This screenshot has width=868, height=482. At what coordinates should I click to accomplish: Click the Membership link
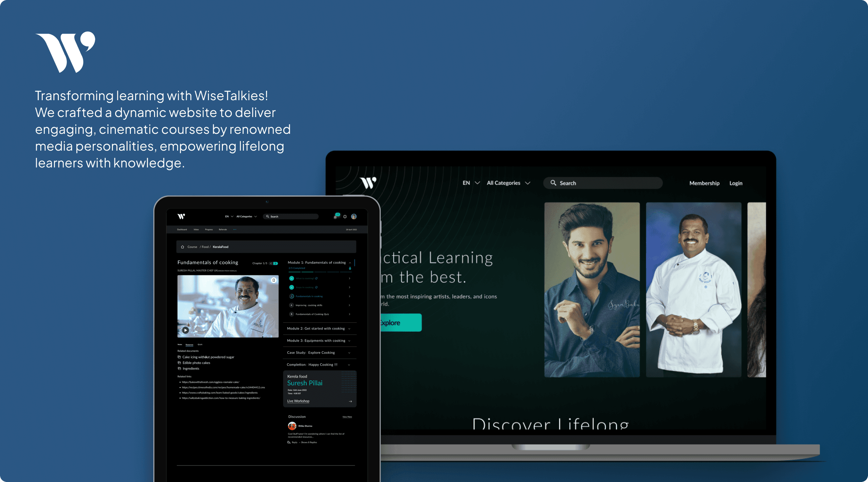704,183
